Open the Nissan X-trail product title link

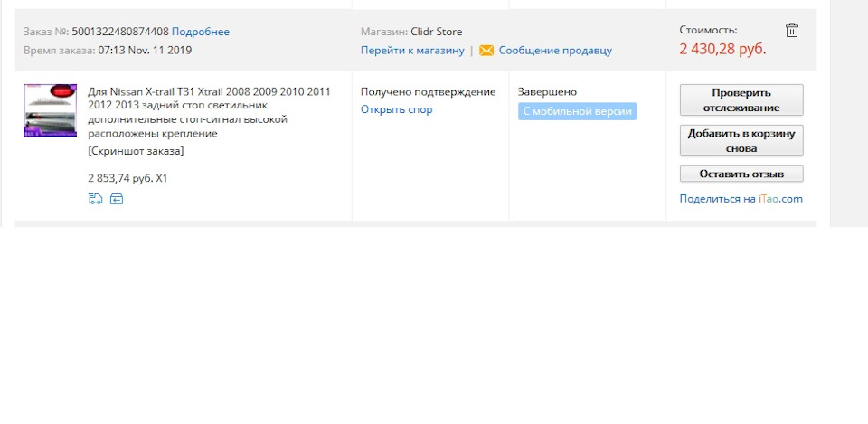(x=209, y=112)
